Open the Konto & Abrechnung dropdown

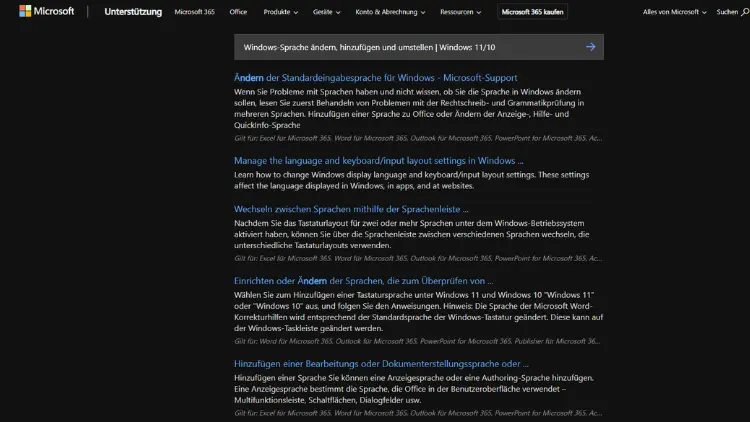(x=390, y=12)
